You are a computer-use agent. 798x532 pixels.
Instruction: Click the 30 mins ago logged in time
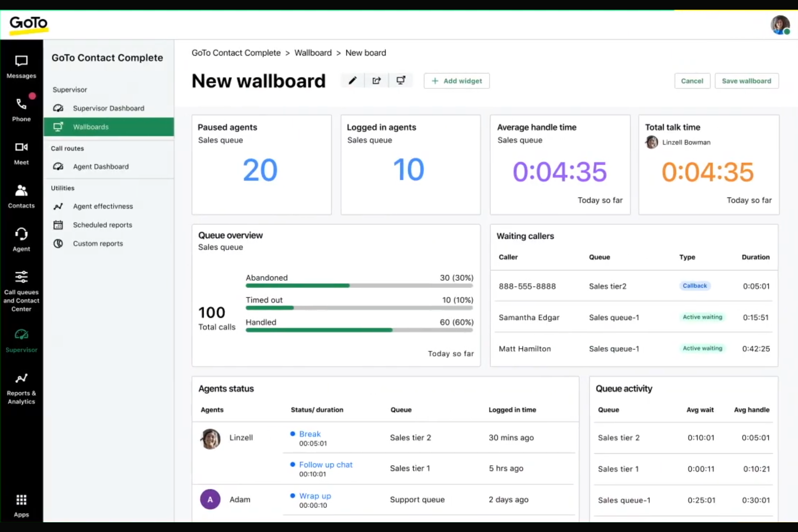click(x=511, y=438)
